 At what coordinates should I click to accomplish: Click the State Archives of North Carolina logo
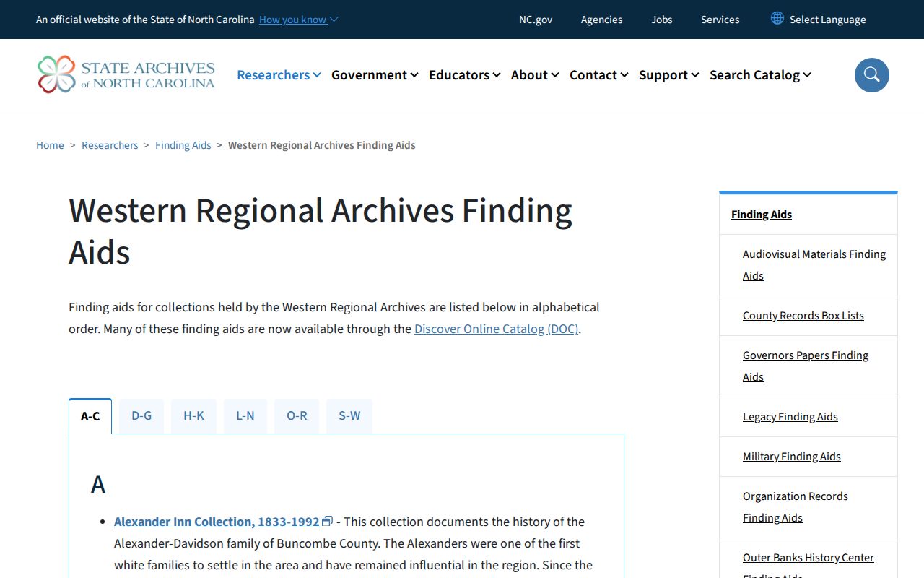pos(126,74)
